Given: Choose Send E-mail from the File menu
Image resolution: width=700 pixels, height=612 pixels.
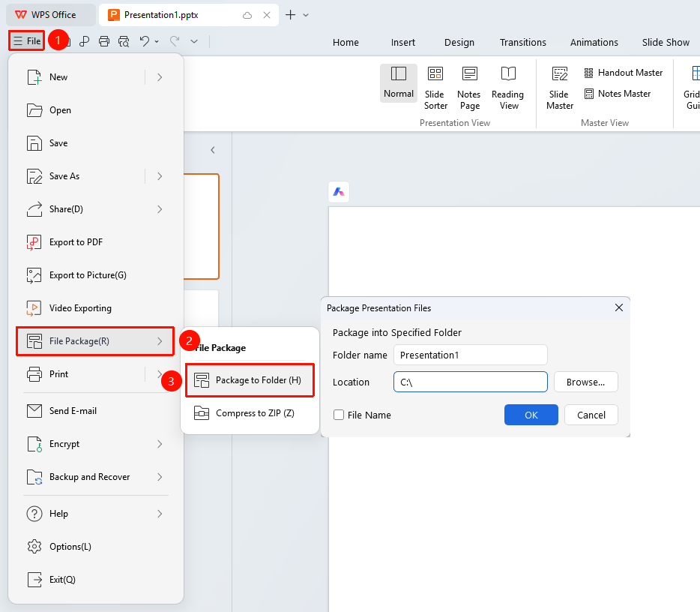Looking at the screenshot, I should click(x=95, y=411).
